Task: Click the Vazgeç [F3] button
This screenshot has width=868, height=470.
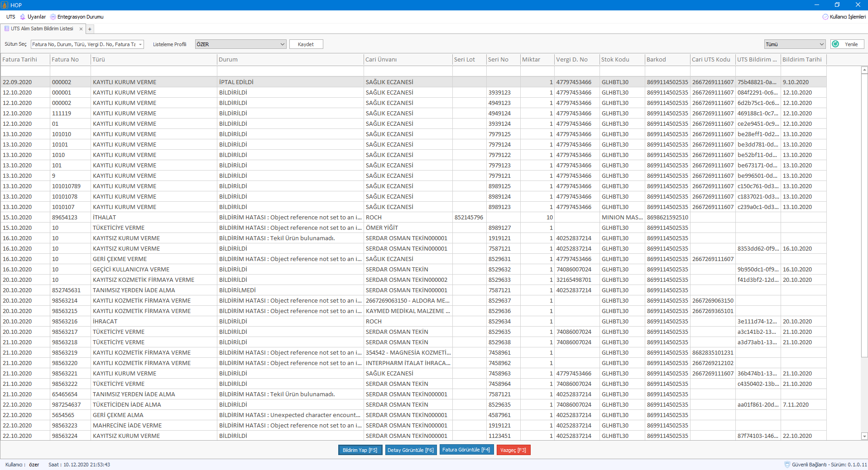Action: 513,450
